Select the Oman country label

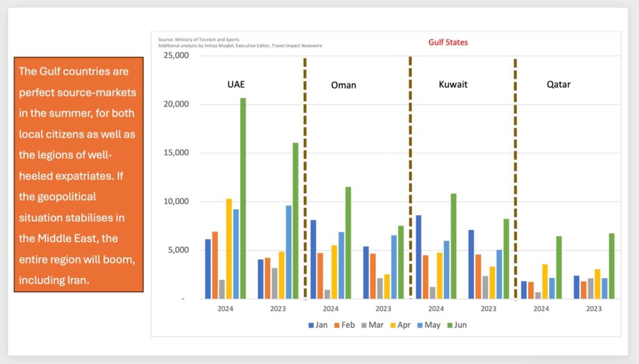(x=343, y=85)
